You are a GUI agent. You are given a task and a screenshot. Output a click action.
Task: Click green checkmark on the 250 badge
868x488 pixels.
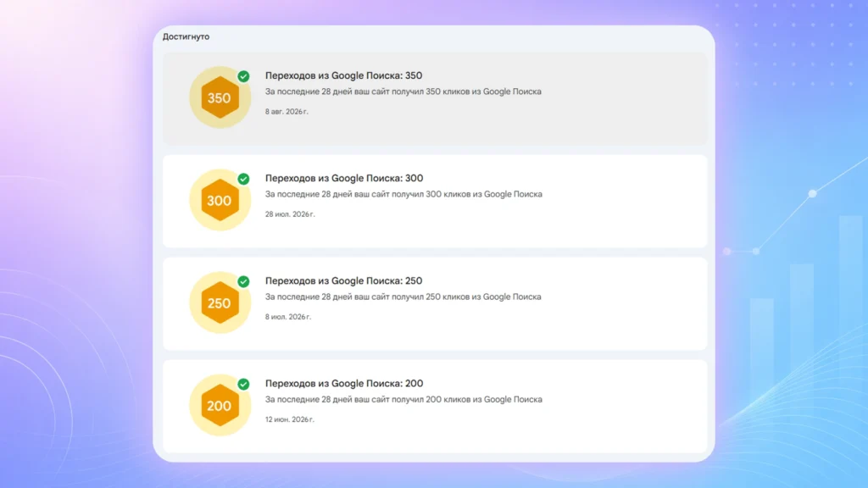(243, 281)
